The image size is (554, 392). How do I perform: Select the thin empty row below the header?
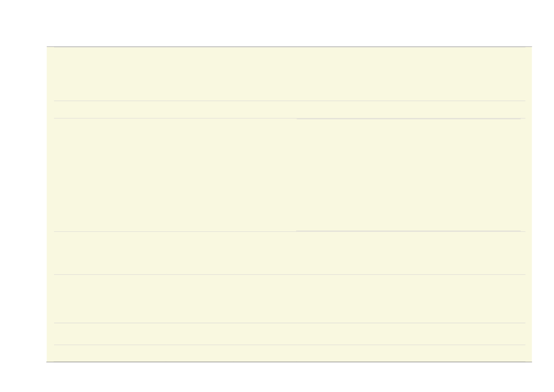click(x=290, y=109)
